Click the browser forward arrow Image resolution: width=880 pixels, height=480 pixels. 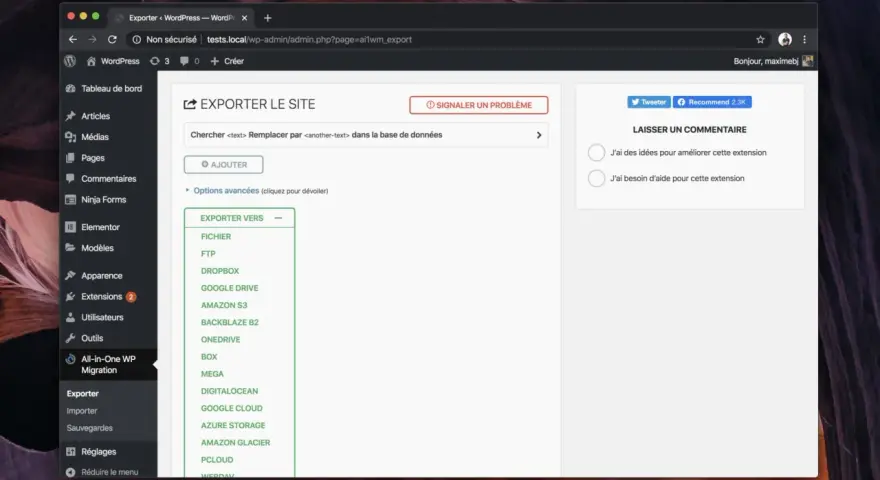tap(93, 39)
